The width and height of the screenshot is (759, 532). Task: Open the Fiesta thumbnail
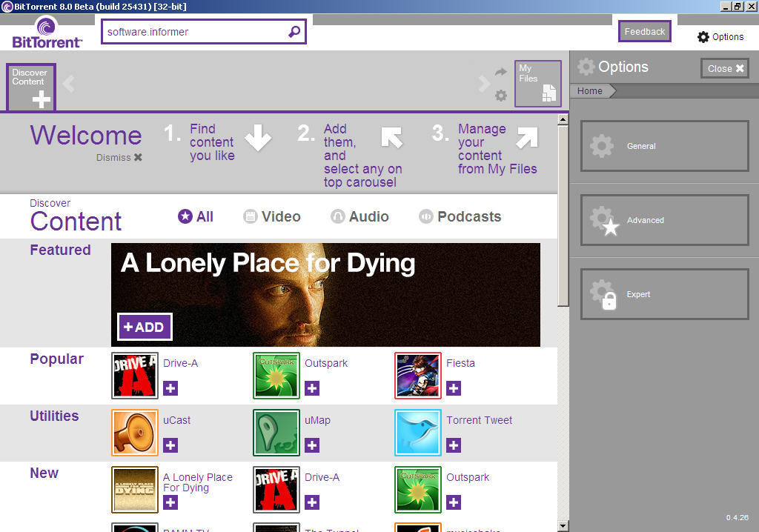[x=418, y=376]
